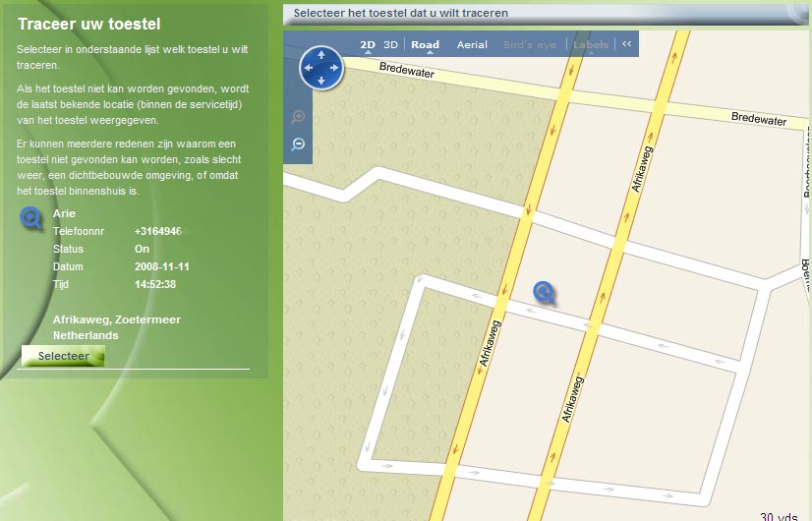Screen dimensions: 812x521
Task: Click the address Afrikaweg, Zoetermeer
Action: point(117,320)
